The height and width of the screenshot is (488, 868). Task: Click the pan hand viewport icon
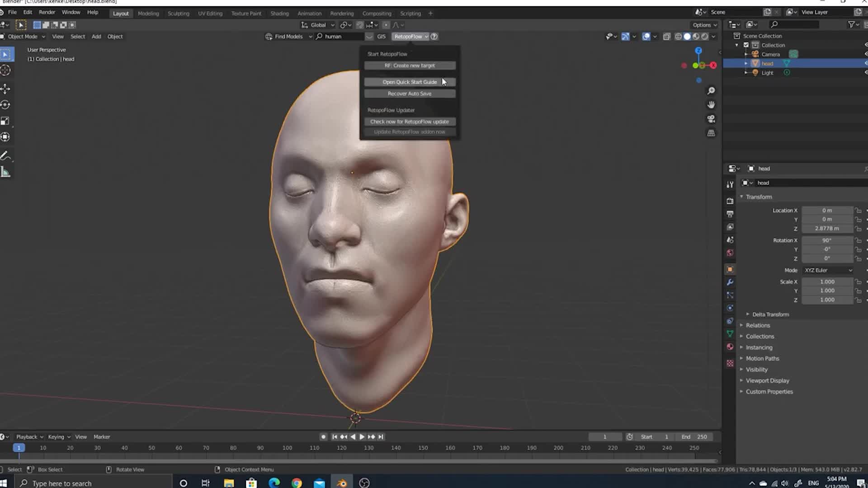coord(711,105)
